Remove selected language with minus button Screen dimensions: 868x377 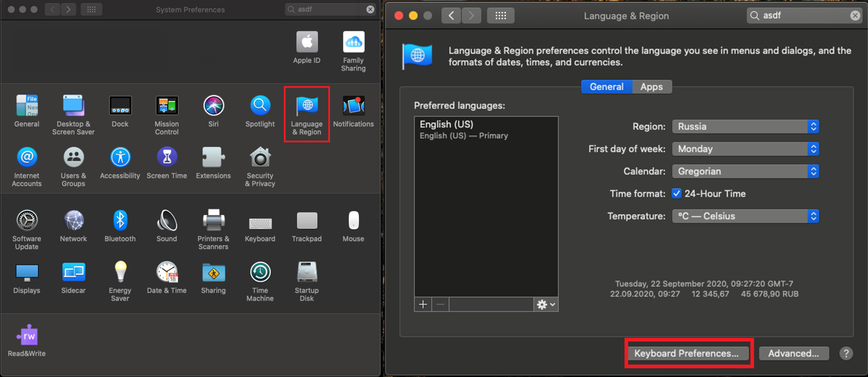point(440,304)
